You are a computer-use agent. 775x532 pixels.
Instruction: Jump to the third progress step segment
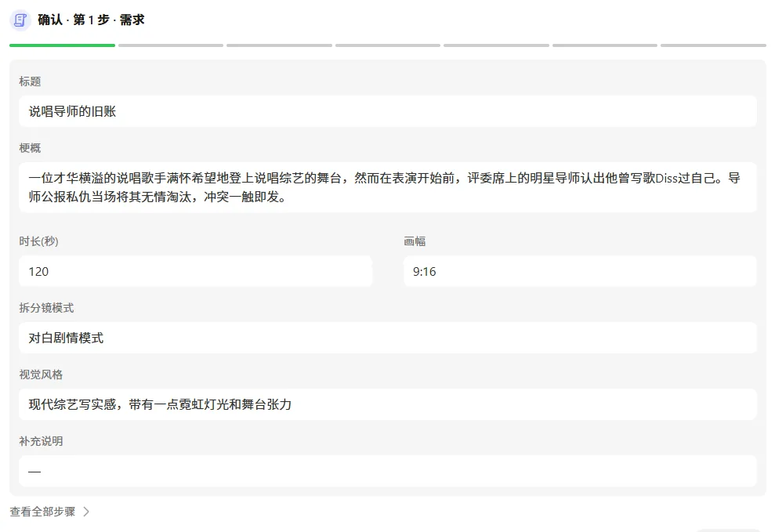click(x=279, y=45)
